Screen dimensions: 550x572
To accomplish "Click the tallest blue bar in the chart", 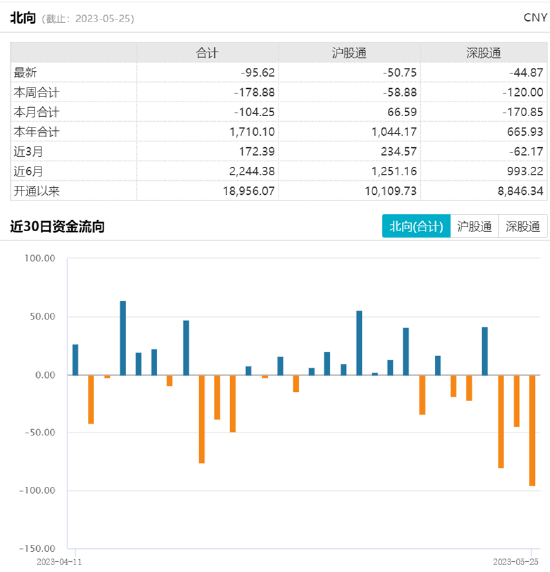I will [123, 338].
